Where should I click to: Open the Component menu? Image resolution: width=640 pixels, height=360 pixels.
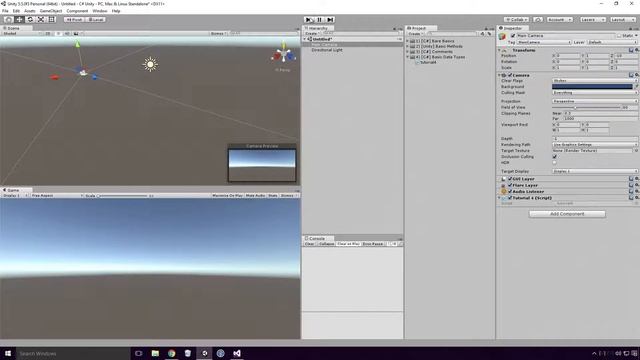[77, 11]
